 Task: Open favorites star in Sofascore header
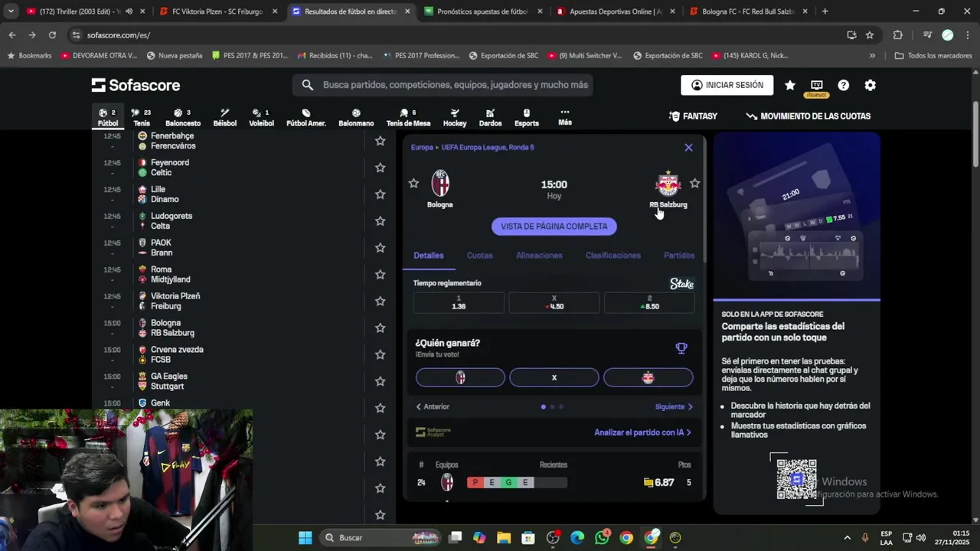pyautogui.click(x=789, y=85)
